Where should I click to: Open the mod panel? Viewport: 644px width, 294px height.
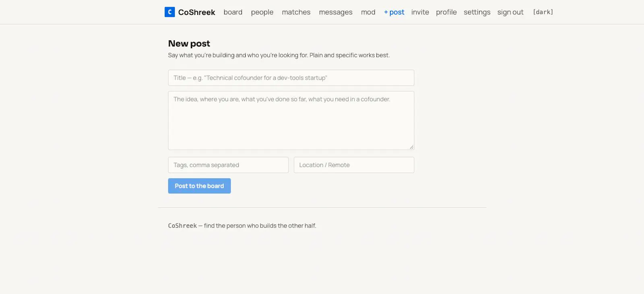pyautogui.click(x=368, y=12)
